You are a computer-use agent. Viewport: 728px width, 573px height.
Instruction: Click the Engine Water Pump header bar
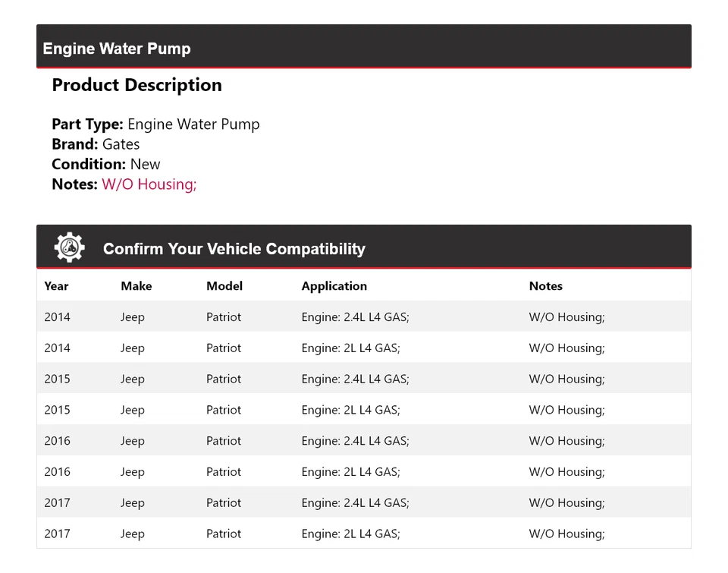pyautogui.click(x=363, y=47)
